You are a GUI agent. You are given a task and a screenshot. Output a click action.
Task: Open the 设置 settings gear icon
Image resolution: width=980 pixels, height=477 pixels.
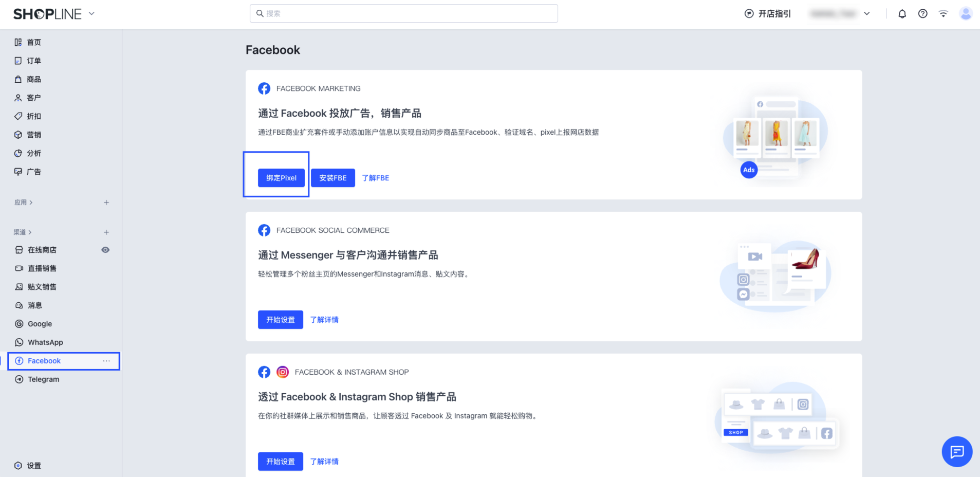click(x=18, y=466)
